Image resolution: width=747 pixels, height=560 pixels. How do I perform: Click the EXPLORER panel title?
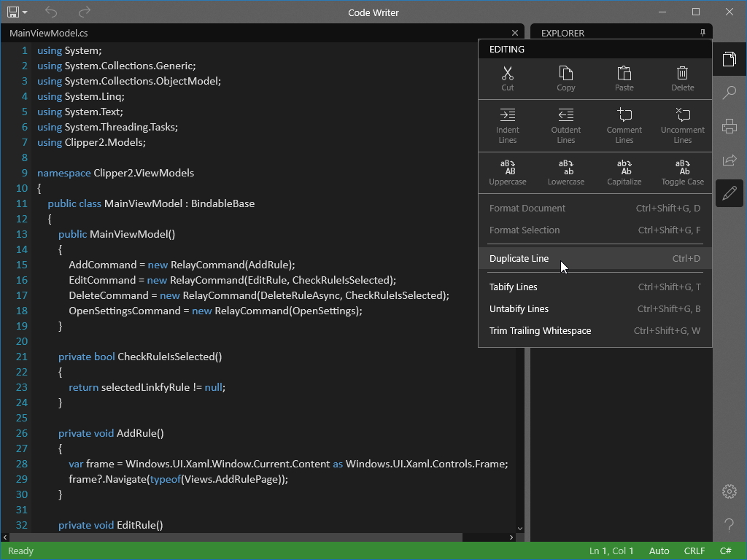[x=562, y=33]
